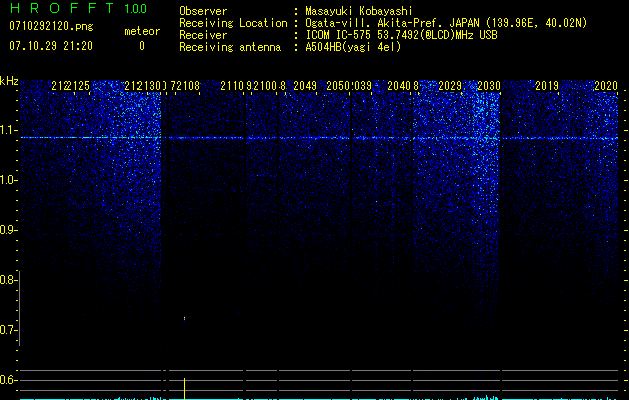This screenshot has height=400, width=629.
Task: Click the 0.8 frequency axis label
Action: (9, 280)
